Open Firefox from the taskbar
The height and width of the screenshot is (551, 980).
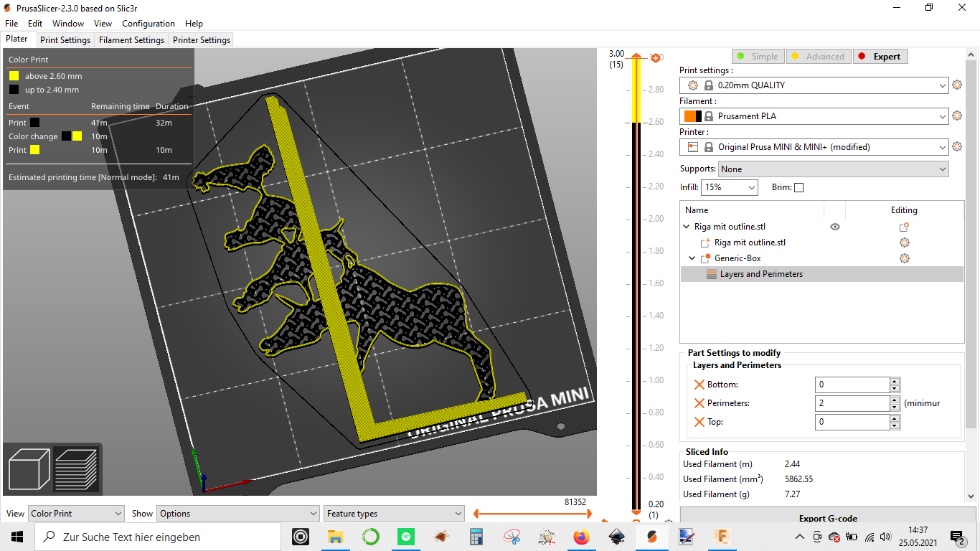pos(581,537)
